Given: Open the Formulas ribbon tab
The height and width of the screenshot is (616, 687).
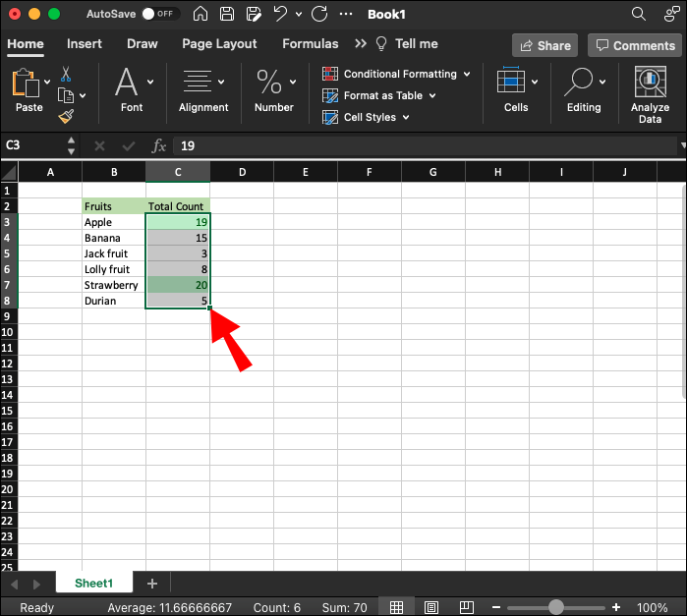Looking at the screenshot, I should pyautogui.click(x=310, y=43).
